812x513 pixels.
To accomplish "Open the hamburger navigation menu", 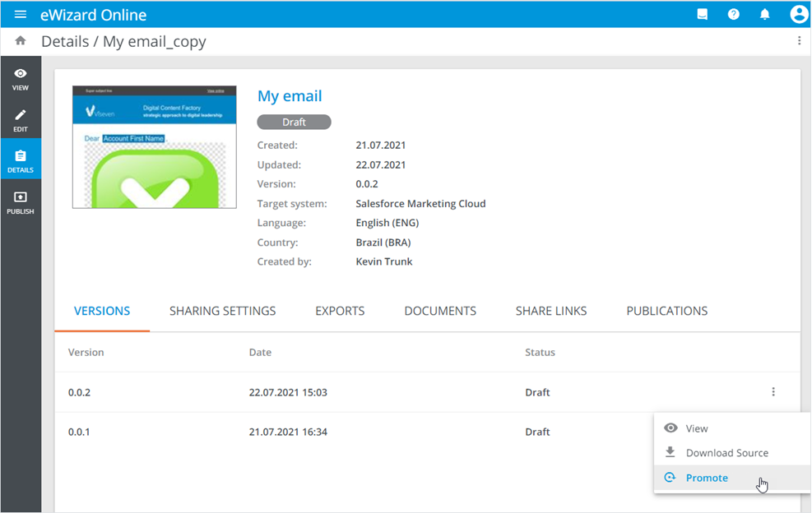I will coord(21,15).
